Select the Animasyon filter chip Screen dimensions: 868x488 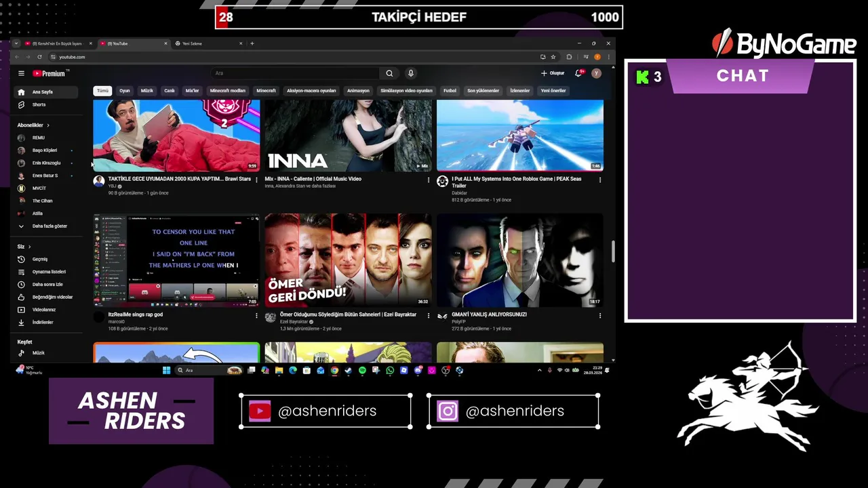[358, 91]
